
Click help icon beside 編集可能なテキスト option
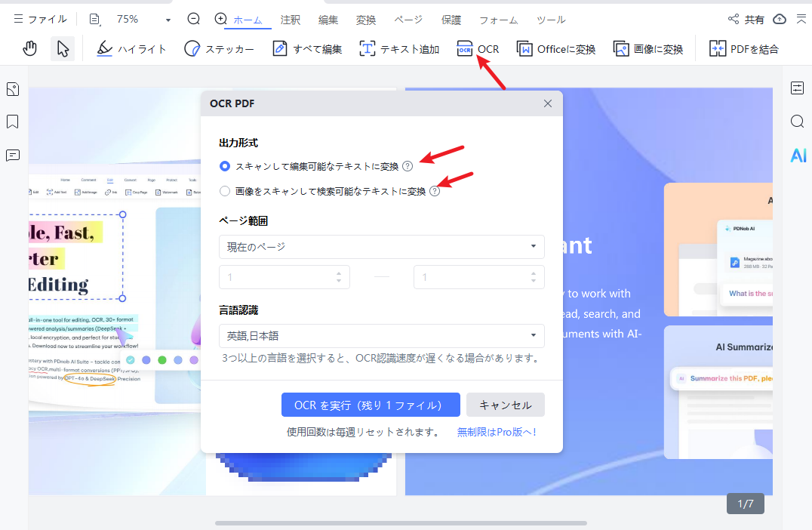point(408,166)
